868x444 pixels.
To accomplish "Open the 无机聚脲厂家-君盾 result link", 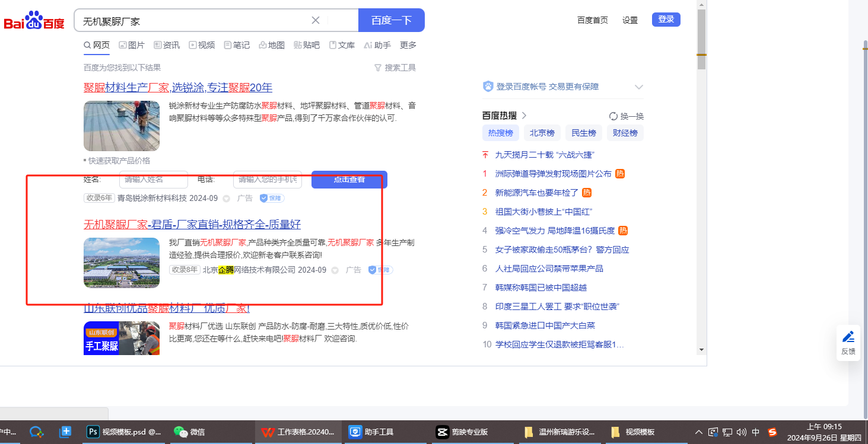I will pyautogui.click(x=192, y=225).
